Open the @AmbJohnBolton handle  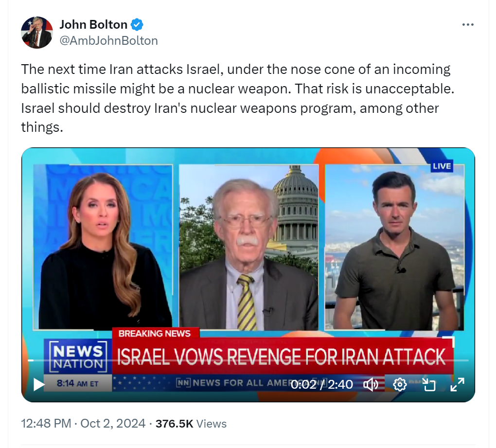108,41
